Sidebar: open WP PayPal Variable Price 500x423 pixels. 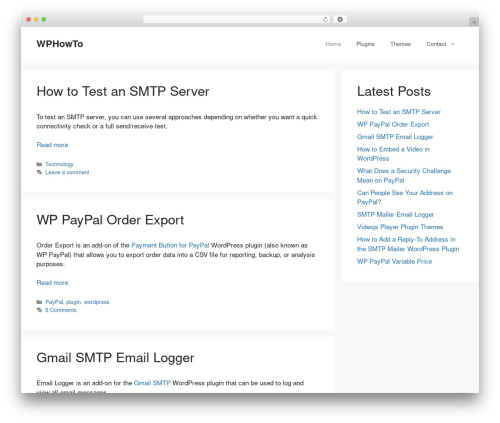coord(394,261)
